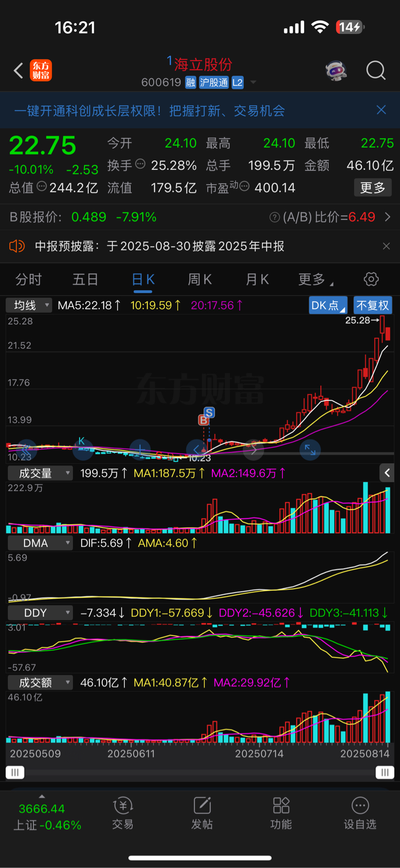Tap the announcement speaker icon
Screen dimensions: 400x868
click(x=17, y=246)
